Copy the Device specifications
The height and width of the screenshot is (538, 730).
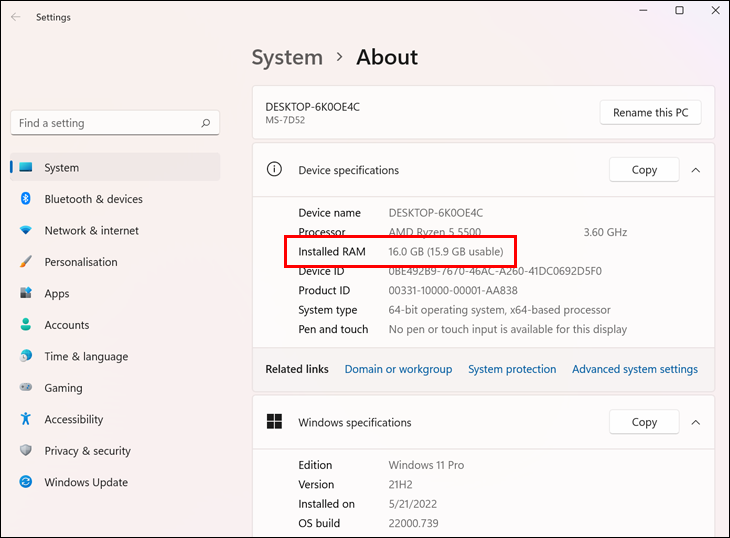(644, 170)
